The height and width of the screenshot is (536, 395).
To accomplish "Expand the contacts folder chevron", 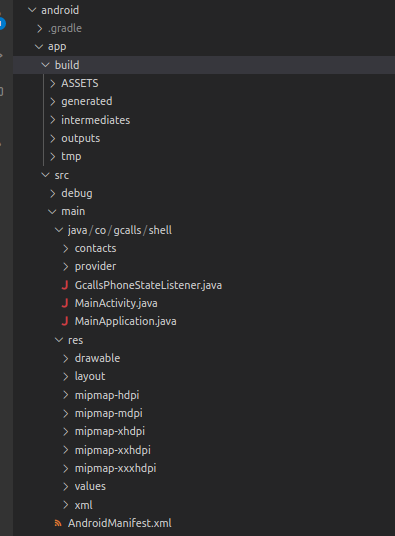I will tap(66, 249).
